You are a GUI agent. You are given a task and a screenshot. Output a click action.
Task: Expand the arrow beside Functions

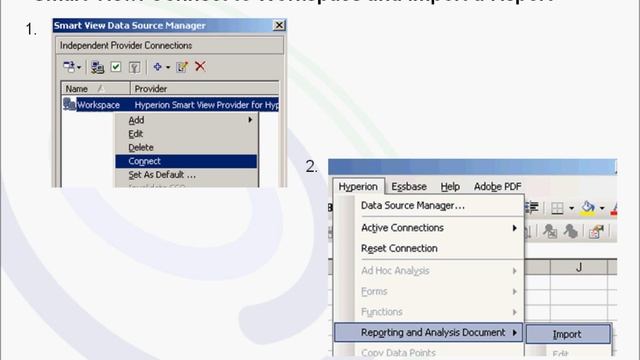pos(514,312)
